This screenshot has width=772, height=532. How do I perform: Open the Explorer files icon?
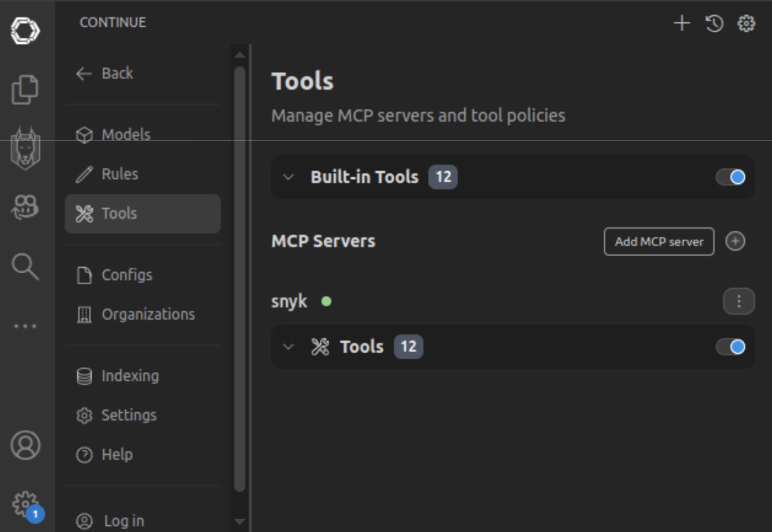click(x=25, y=89)
